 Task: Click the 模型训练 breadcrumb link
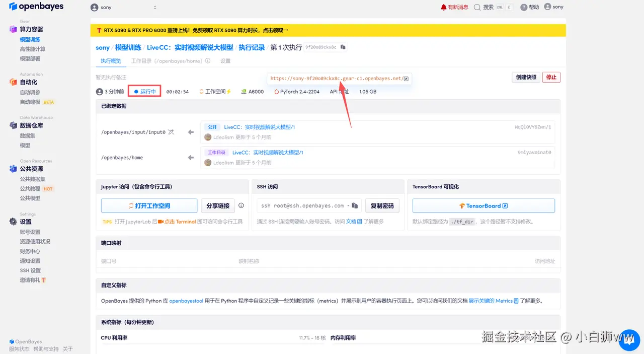128,47
